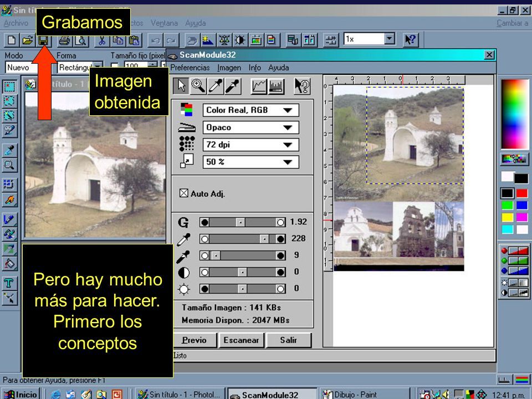
Task: Open Print Preview from the toolbar
Action: [x=81, y=40]
